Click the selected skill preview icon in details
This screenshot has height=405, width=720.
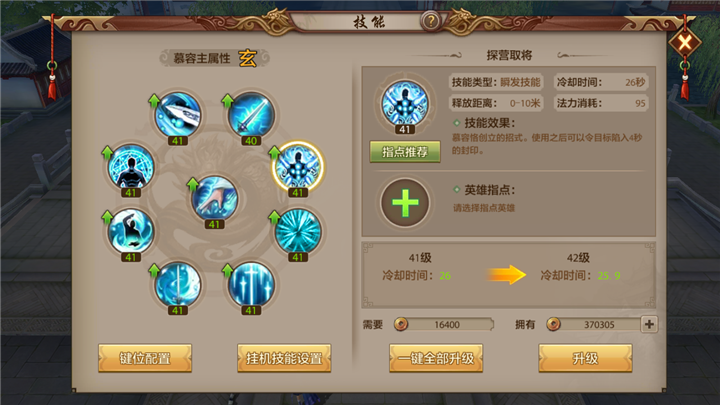coord(405,104)
